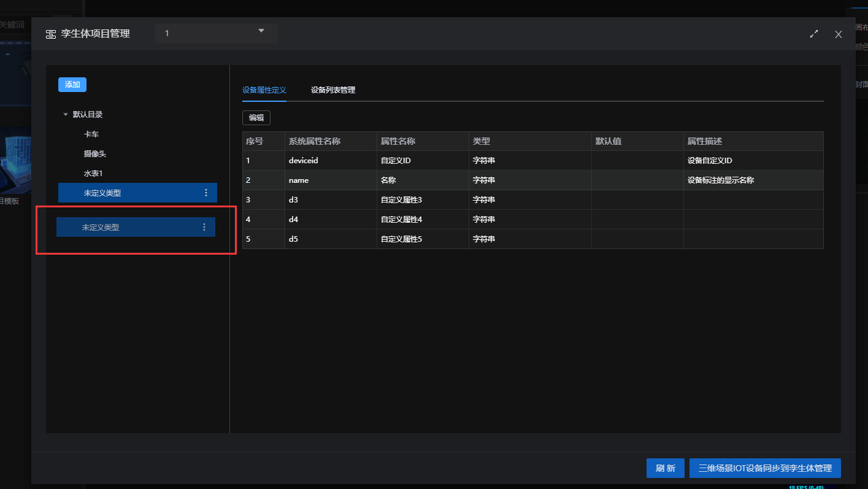This screenshot has width=868, height=489.
Task: Click the 设备标注的显示名称 description cell
Action: tap(753, 180)
